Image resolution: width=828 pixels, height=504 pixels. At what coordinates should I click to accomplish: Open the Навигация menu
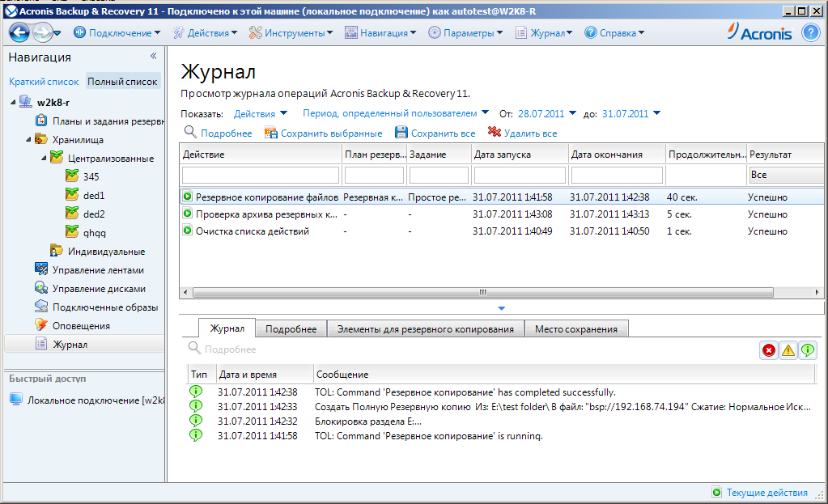click(380, 32)
